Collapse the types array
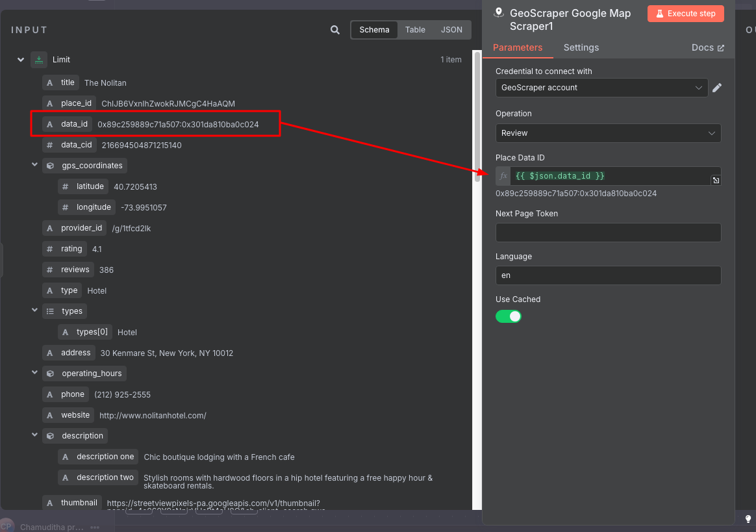This screenshot has height=532, width=756. (x=34, y=310)
